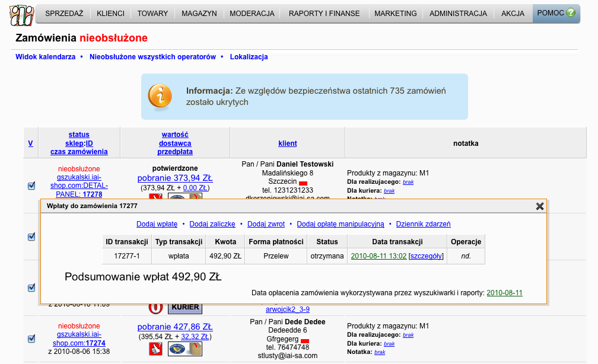Open the ADMINISTRACJA menu
The image size is (598, 364).
pyautogui.click(x=458, y=14)
